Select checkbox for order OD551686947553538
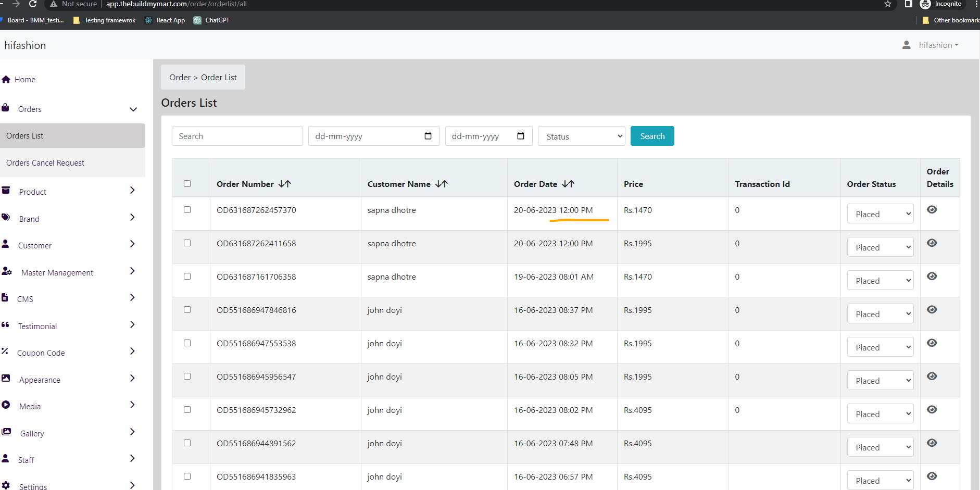 [x=187, y=343]
